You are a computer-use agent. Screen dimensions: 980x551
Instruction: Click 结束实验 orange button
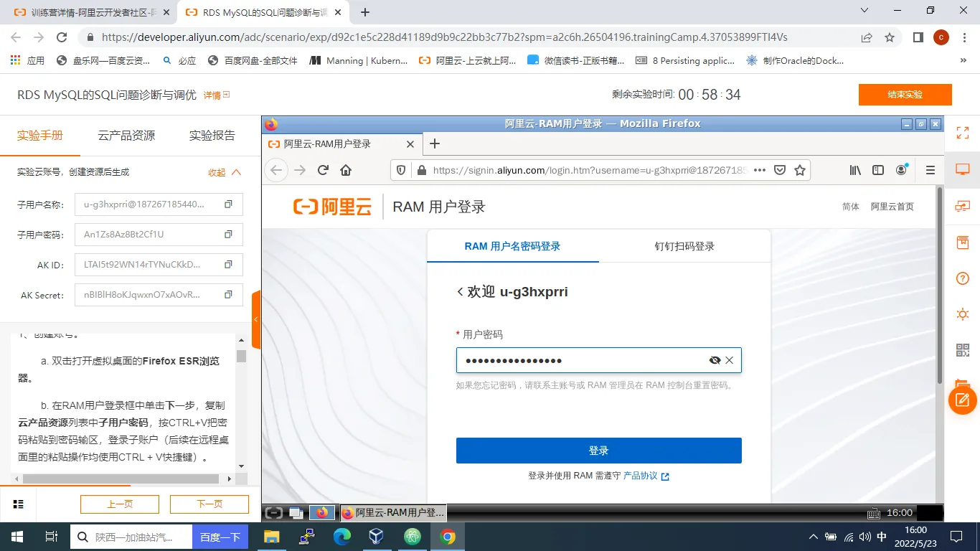(905, 95)
